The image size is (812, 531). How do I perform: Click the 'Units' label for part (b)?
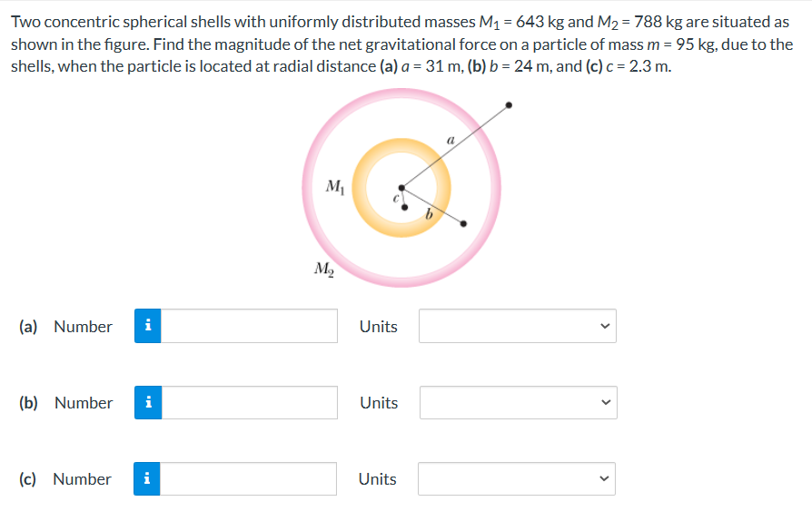(377, 402)
